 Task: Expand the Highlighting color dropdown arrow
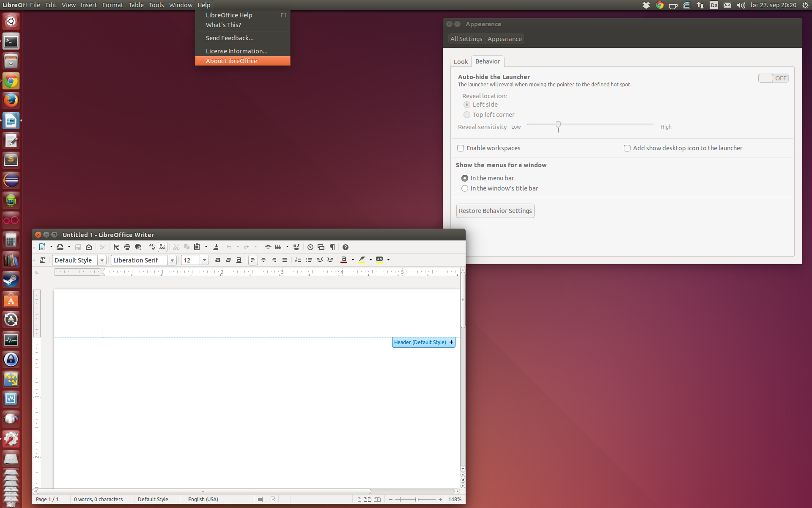[x=370, y=260]
